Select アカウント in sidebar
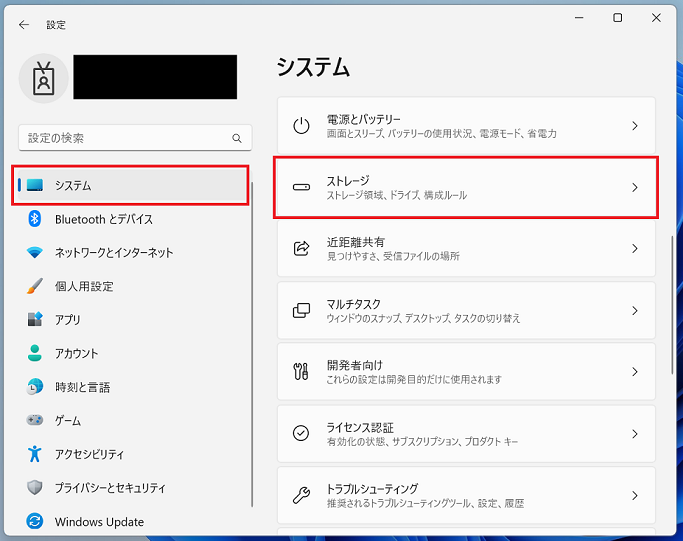This screenshot has height=541, width=683. click(x=130, y=353)
